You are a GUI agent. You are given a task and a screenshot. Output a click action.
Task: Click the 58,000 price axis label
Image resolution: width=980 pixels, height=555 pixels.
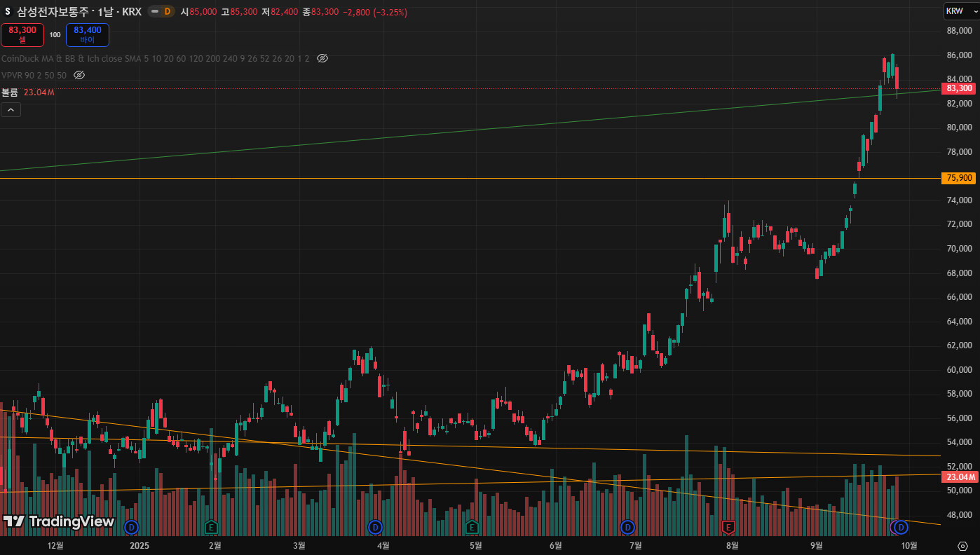(959, 394)
